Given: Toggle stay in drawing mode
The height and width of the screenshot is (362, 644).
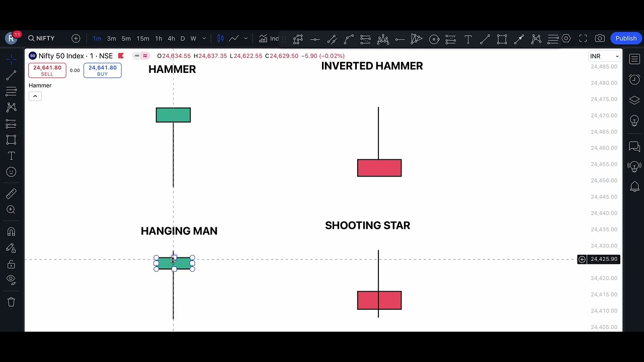Looking at the screenshot, I should coord(11,248).
